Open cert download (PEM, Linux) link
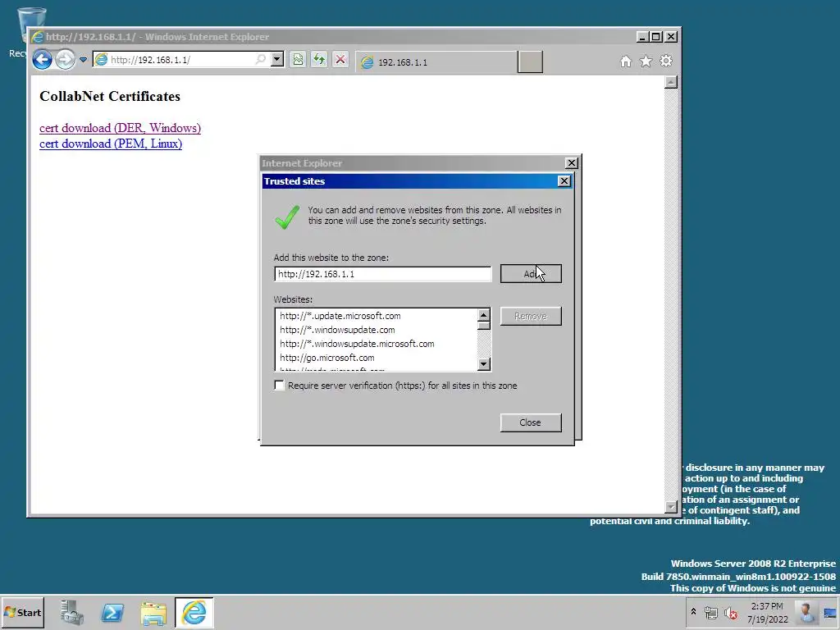Image resolution: width=840 pixels, height=630 pixels. click(111, 144)
